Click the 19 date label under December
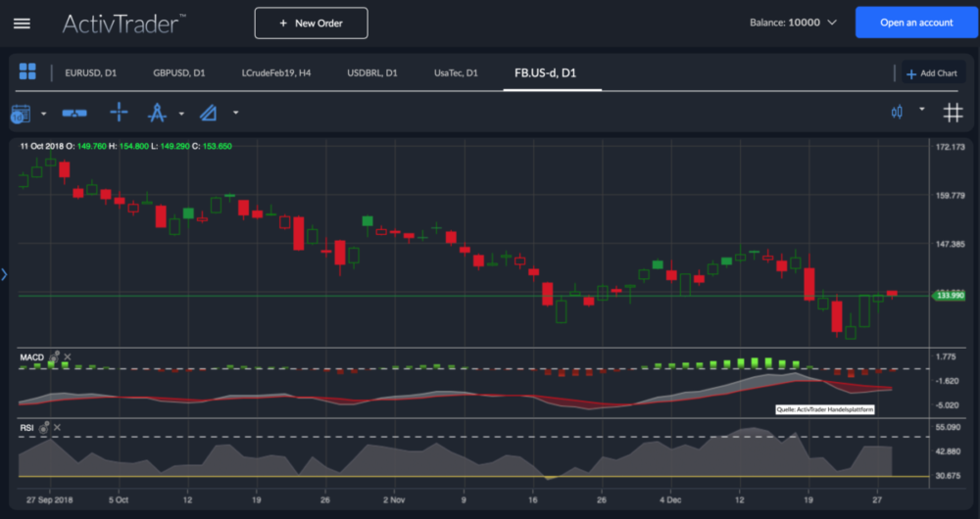980x519 pixels. (x=808, y=500)
